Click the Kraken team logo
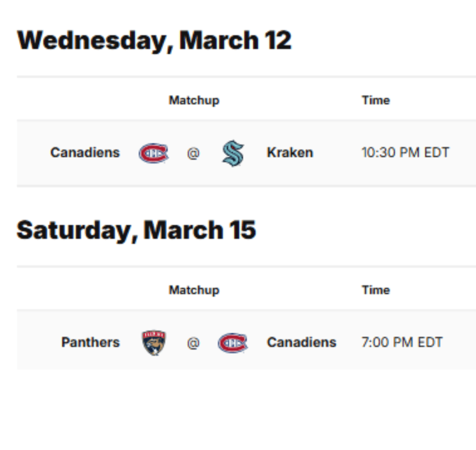 233,153
